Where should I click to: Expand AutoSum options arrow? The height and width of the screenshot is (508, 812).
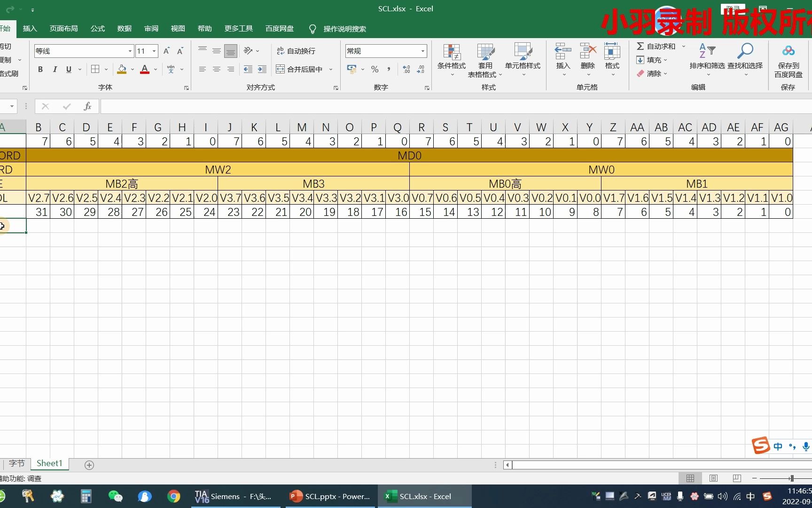click(x=684, y=46)
